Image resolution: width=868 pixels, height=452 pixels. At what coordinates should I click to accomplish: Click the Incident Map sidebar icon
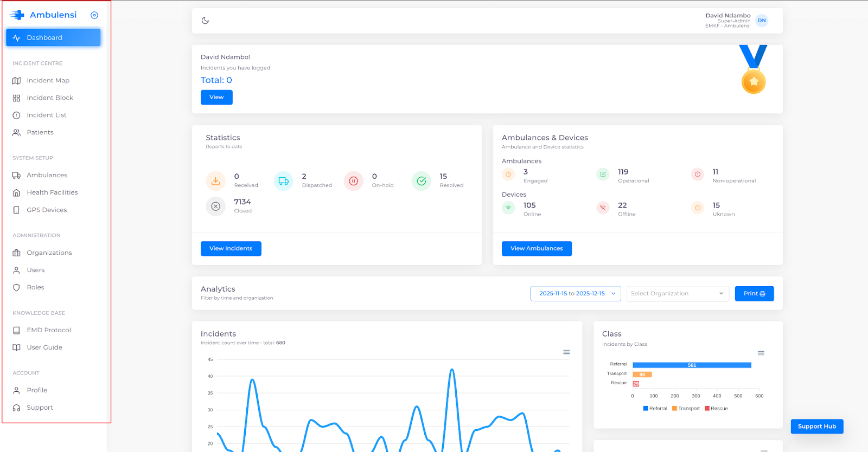(16, 81)
